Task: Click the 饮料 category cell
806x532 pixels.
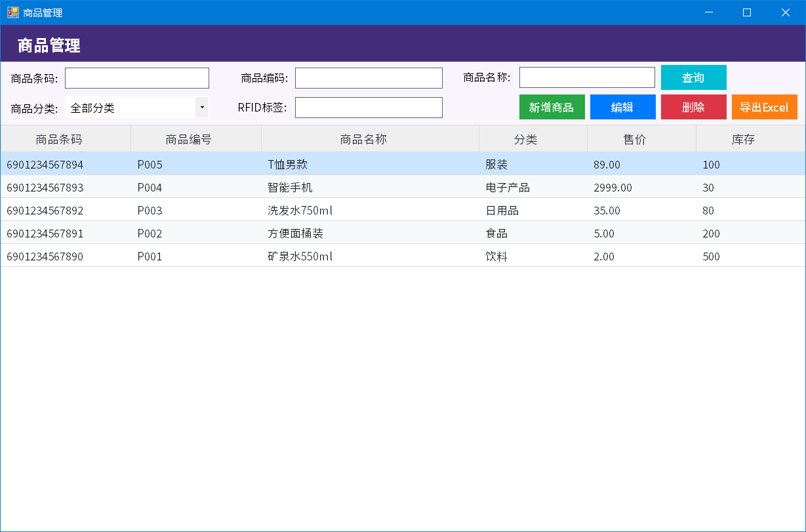Action: 533,256
